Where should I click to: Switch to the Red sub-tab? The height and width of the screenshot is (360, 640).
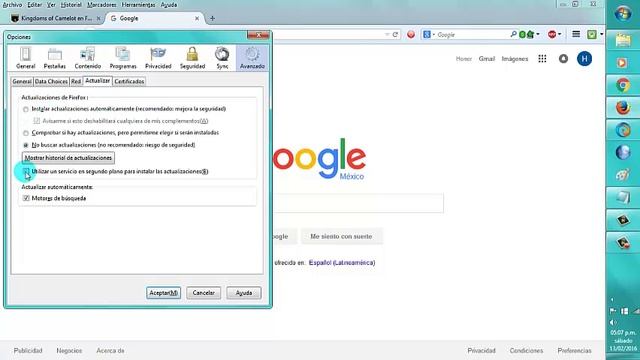click(x=76, y=81)
